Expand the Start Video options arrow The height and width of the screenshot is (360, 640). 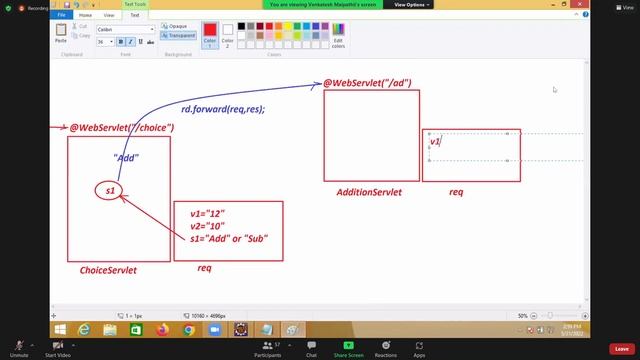click(x=73, y=345)
